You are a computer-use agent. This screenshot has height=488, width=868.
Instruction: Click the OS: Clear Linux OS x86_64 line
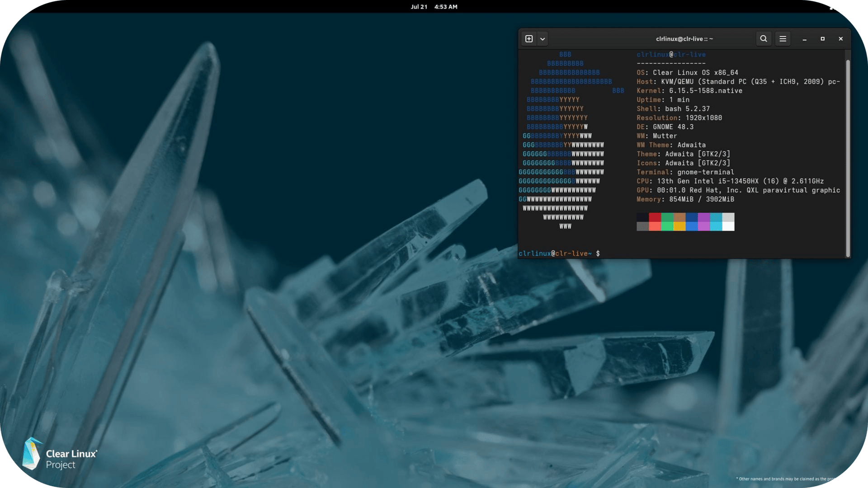687,73
